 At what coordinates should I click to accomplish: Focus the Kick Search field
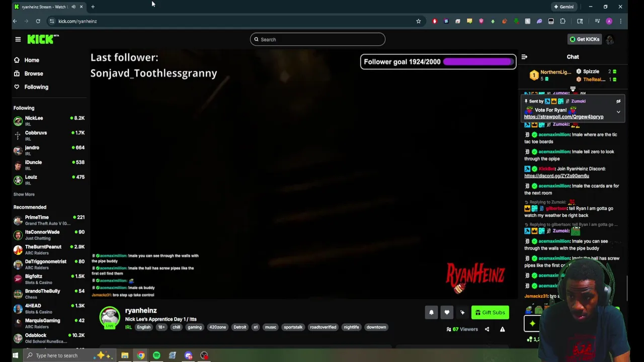[x=317, y=39]
